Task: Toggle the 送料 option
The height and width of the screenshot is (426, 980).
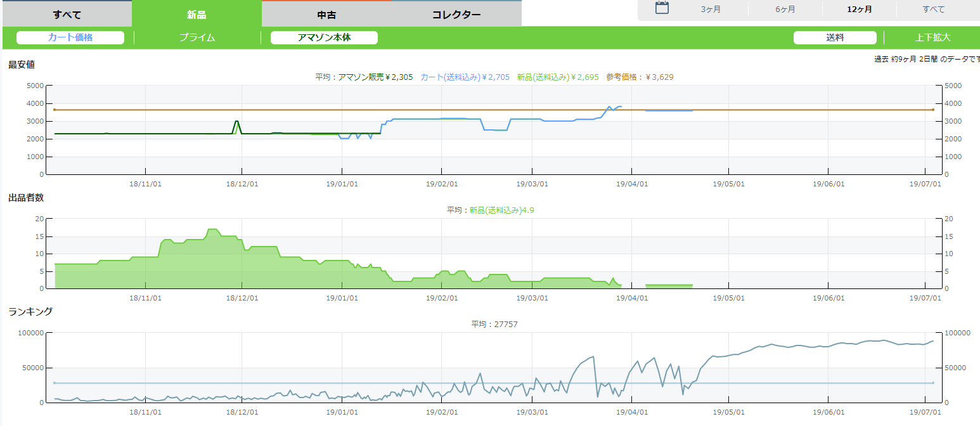Action: (835, 37)
